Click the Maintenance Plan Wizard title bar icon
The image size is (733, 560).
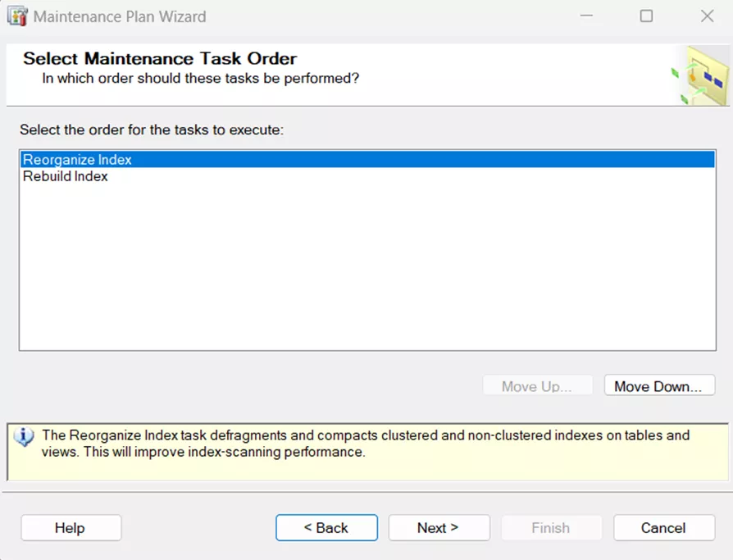tap(17, 16)
